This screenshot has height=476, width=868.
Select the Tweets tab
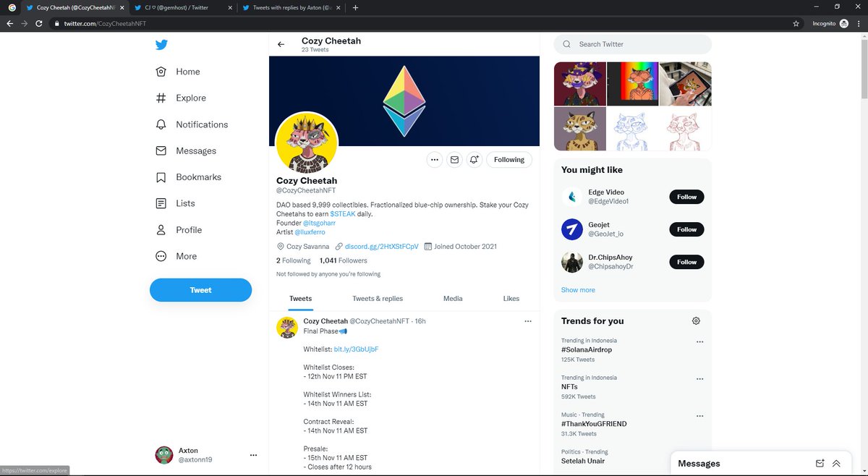coord(301,299)
